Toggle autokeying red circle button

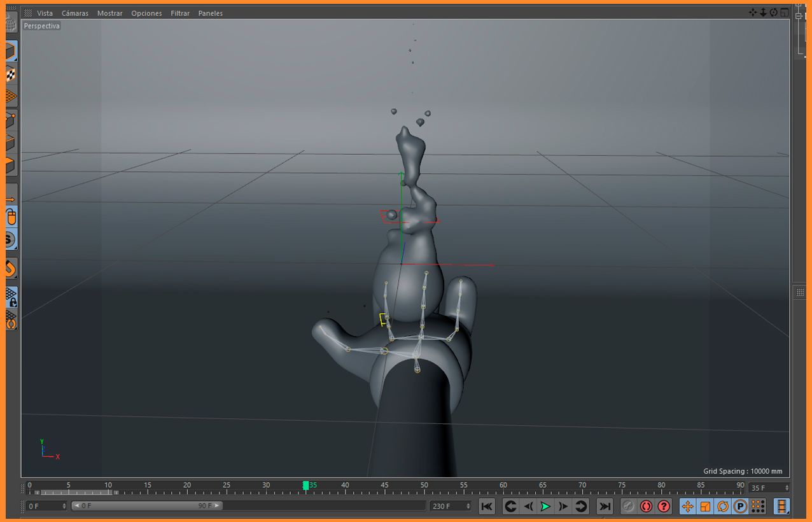coord(646,506)
